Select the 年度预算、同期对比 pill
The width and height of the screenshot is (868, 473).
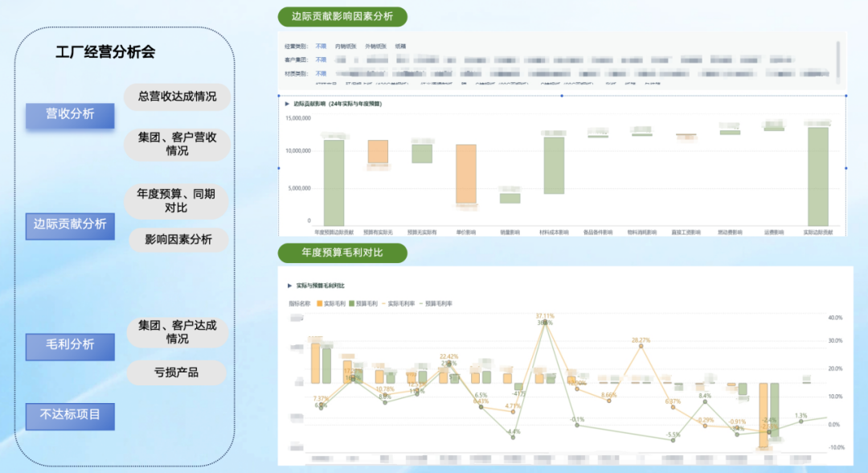pyautogui.click(x=176, y=201)
